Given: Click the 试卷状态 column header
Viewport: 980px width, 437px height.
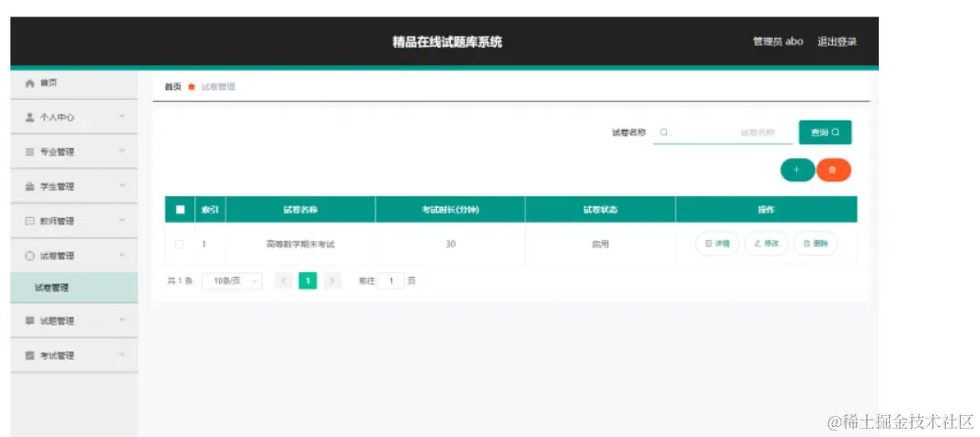Looking at the screenshot, I should (601, 210).
